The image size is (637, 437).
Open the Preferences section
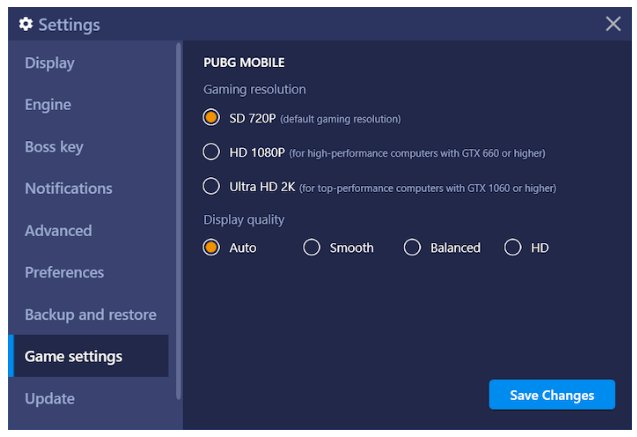(64, 273)
